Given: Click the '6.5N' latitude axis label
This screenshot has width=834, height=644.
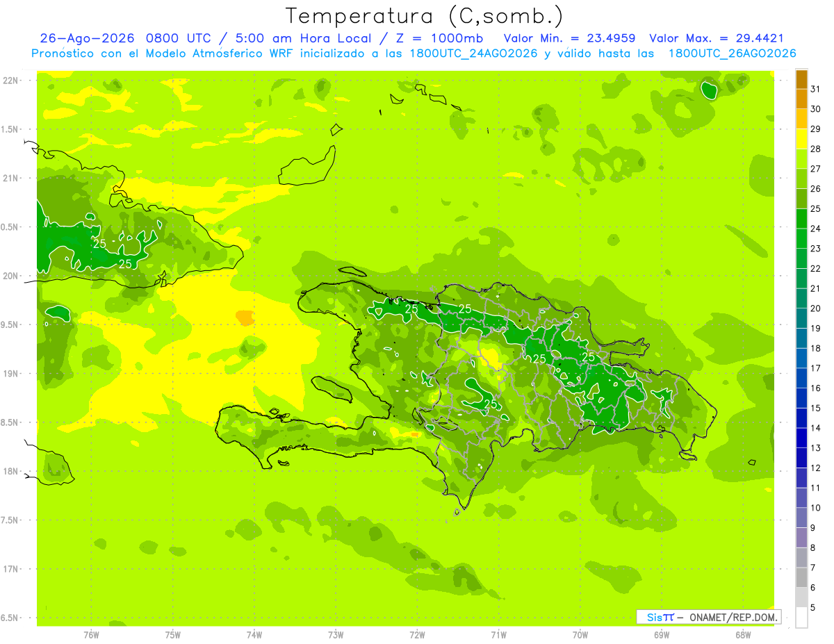Looking at the screenshot, I should point(9,618).
